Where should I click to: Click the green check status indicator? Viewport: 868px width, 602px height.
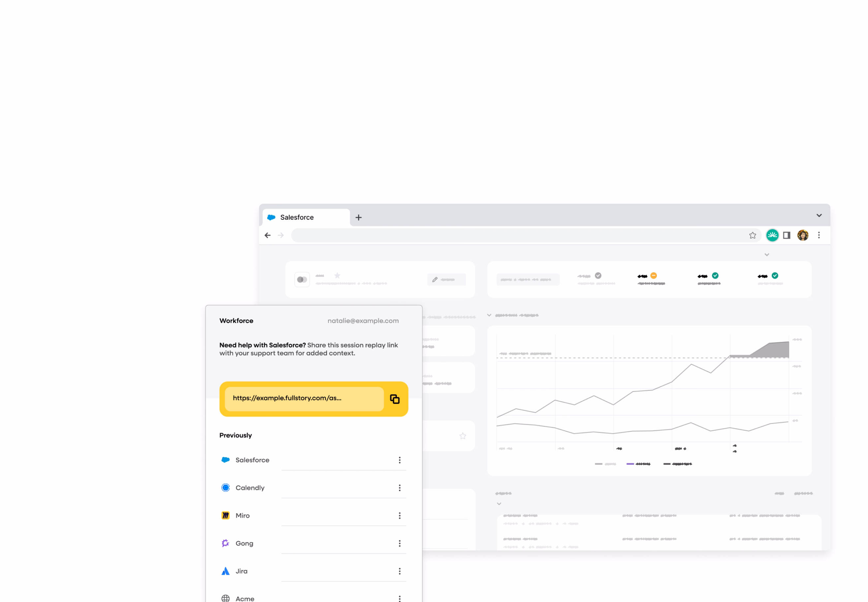pos(715,276)
